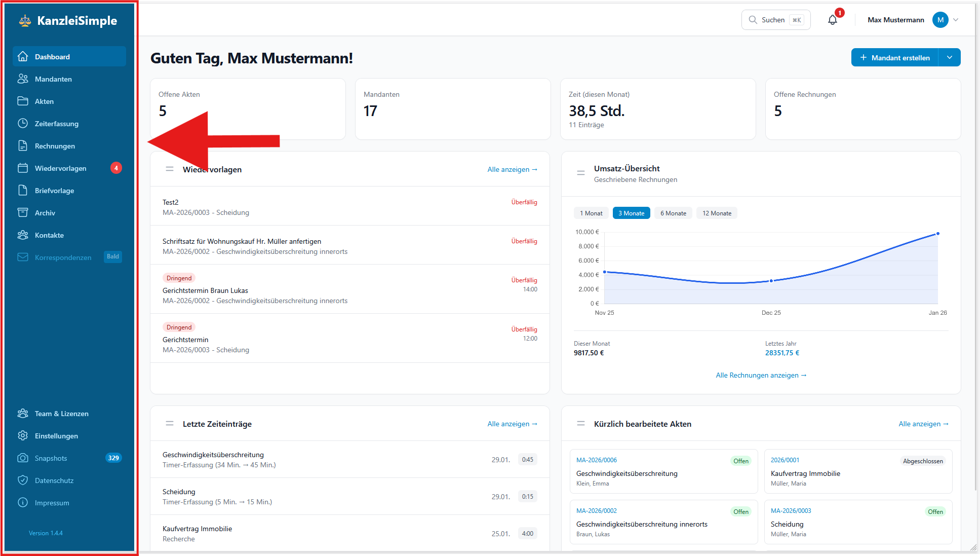Click Alle Rechnungen anzeigen link
The height and width of the screenshot is (556, 980).
[761, 375]
